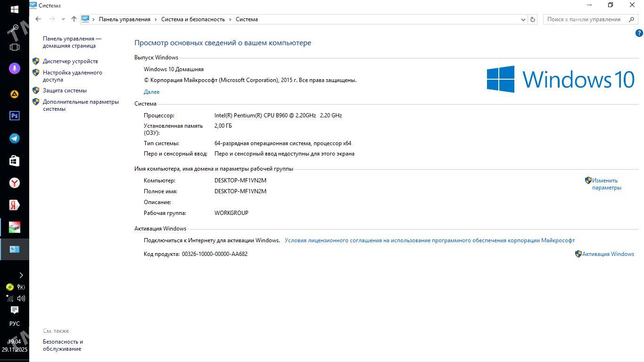
Task: Open Photoshop from the taskbar
Action: (x=14, y=116)
